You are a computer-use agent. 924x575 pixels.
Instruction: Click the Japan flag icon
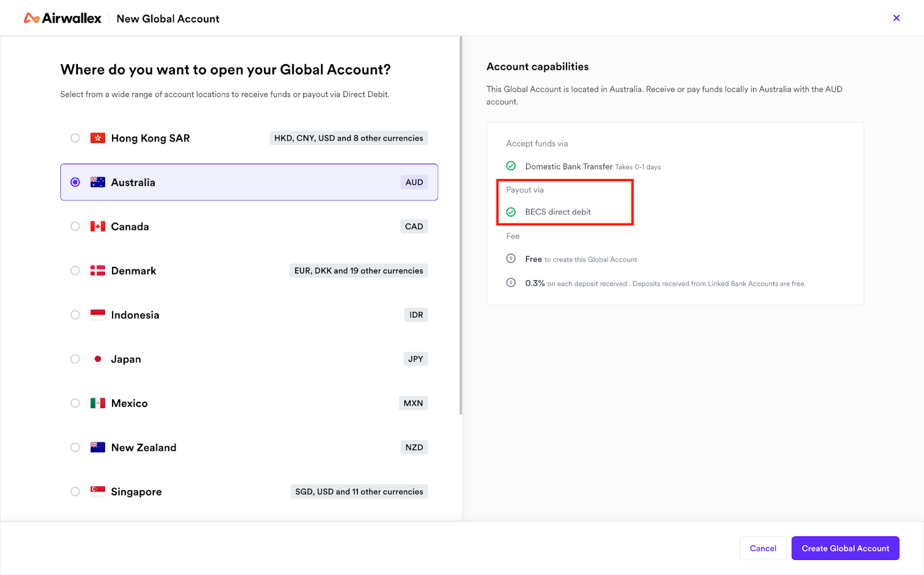[98, 359]
